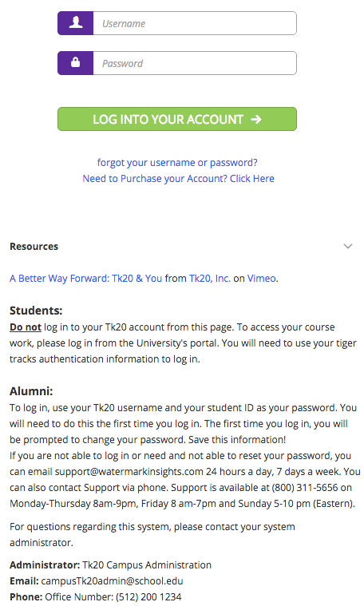Open the Tk20, Inc. link

[x=210, y=278]
